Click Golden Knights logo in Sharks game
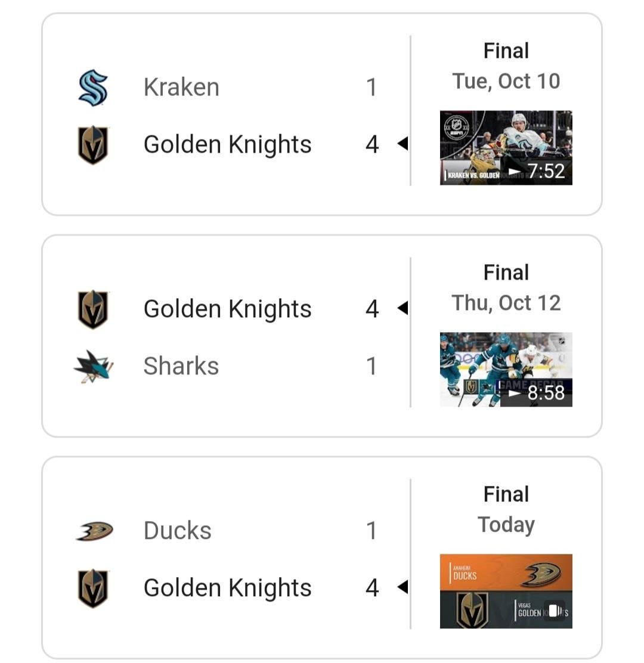644x663 pixels. 93,309
